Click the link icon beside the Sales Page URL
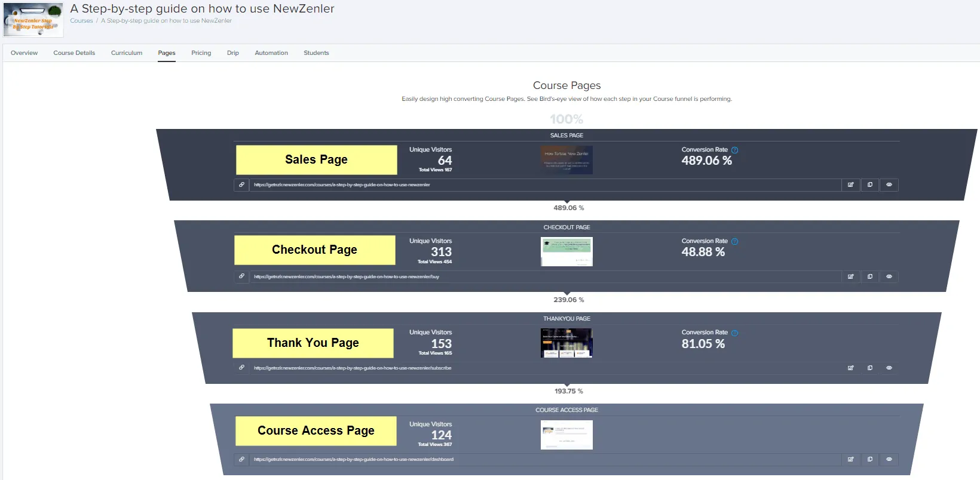Screen dimensions: 980x480 [x=241, y=185]
